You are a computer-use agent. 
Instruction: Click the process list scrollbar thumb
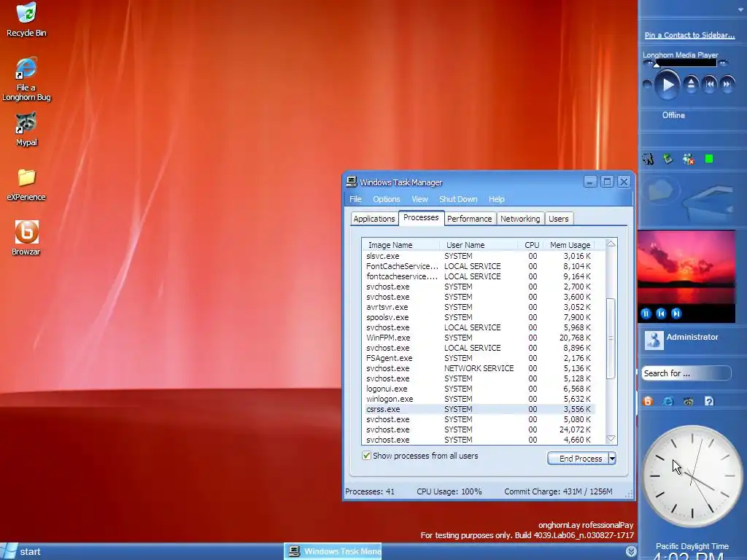point(611,338)
